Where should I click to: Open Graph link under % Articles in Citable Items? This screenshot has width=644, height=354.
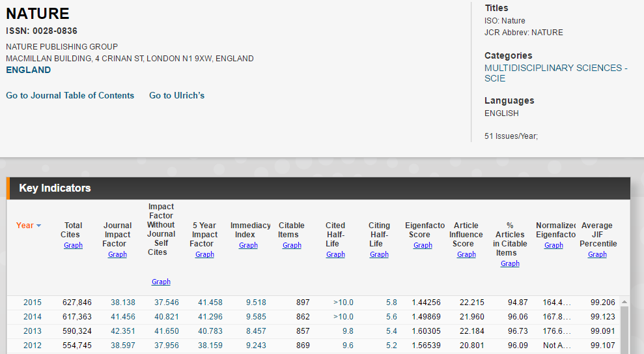(x=510, y=263)
